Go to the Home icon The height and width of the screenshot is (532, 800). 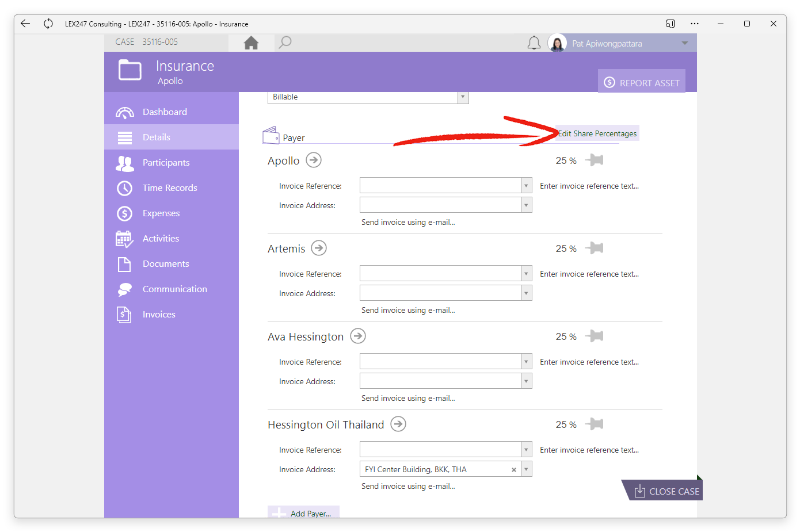[251, 43]
